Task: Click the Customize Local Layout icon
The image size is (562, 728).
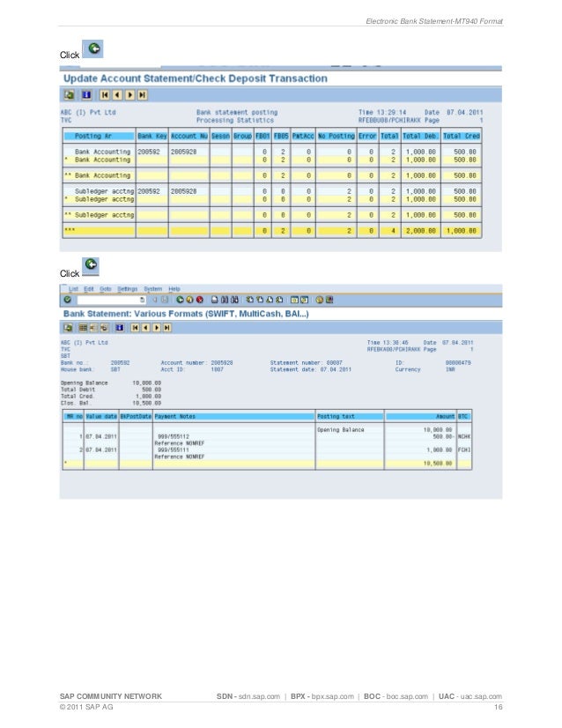Action: [x=329, y=300]
